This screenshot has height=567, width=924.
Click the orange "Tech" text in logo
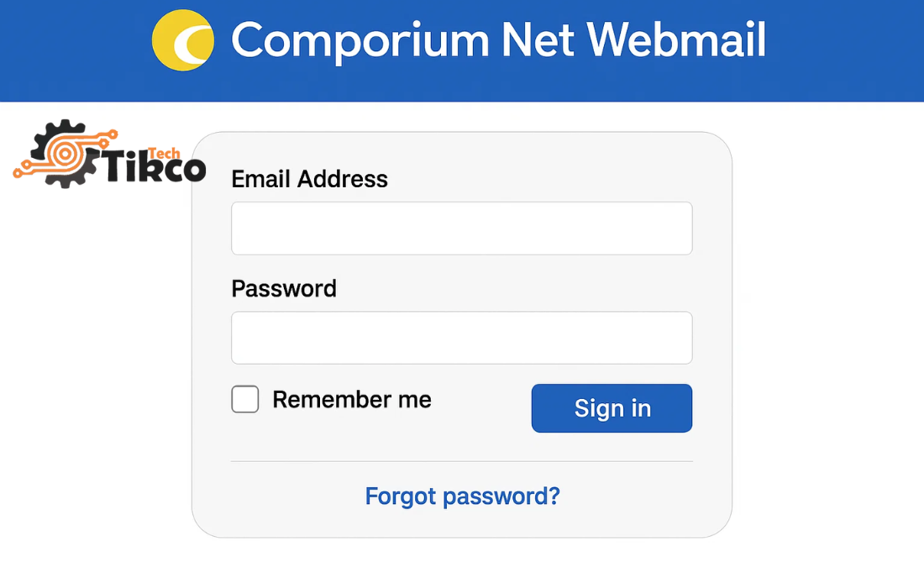164,155
